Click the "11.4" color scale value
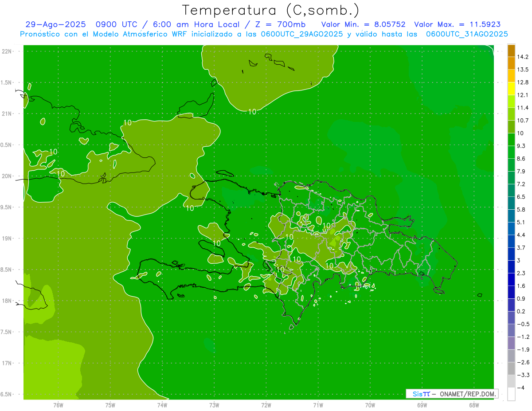 [x=523, y=108]
